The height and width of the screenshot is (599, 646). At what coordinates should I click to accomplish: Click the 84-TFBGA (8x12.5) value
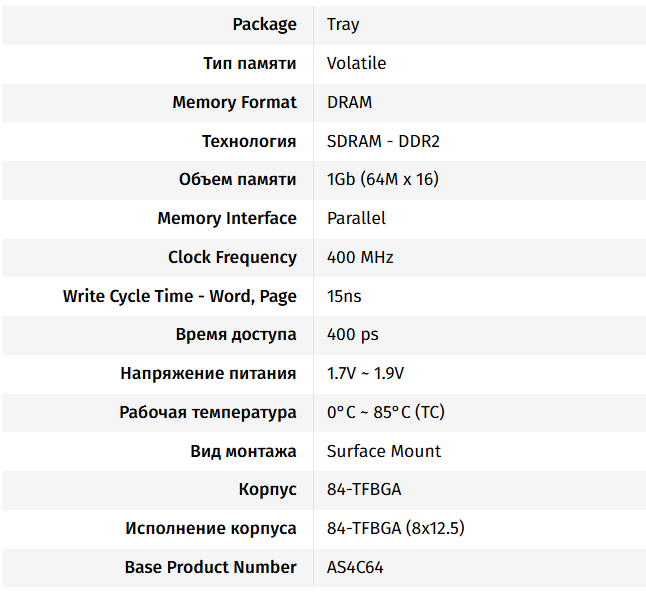point(396,528)
